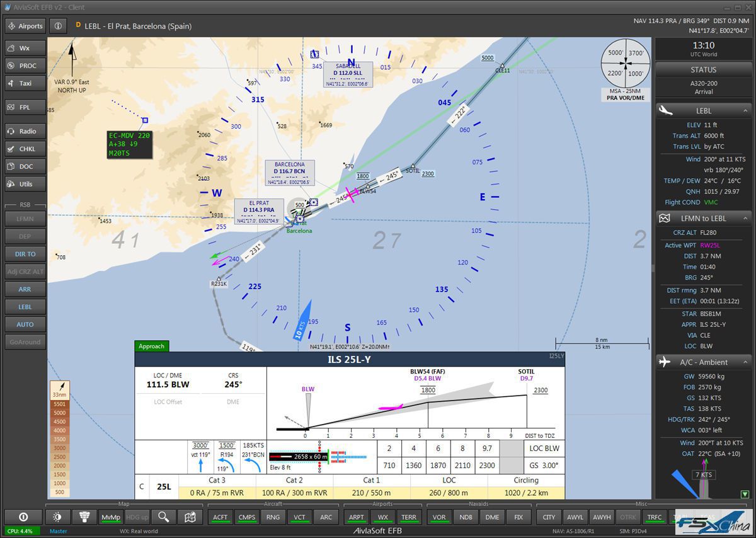Toggle the ARPT airports layer
This screenshot has height=538, width=756.
[357, 517]
